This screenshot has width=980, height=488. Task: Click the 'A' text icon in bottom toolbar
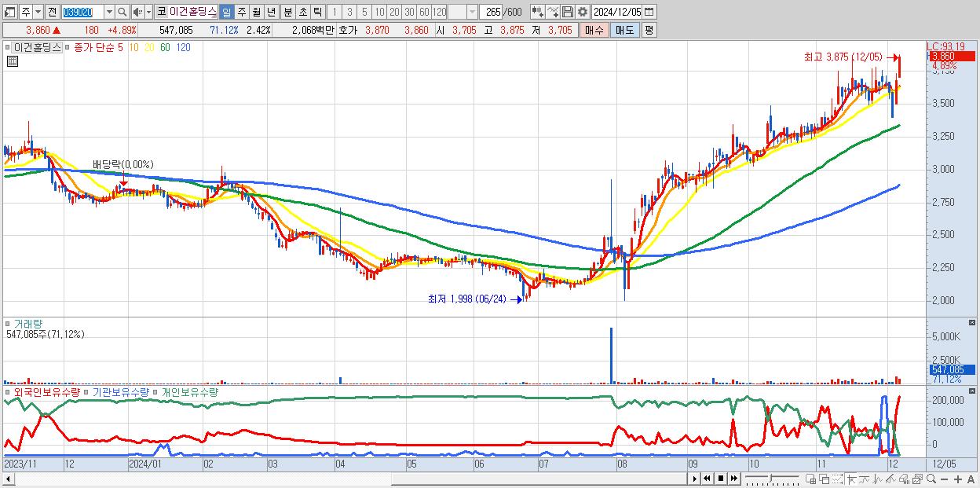(x=971, y=479)
